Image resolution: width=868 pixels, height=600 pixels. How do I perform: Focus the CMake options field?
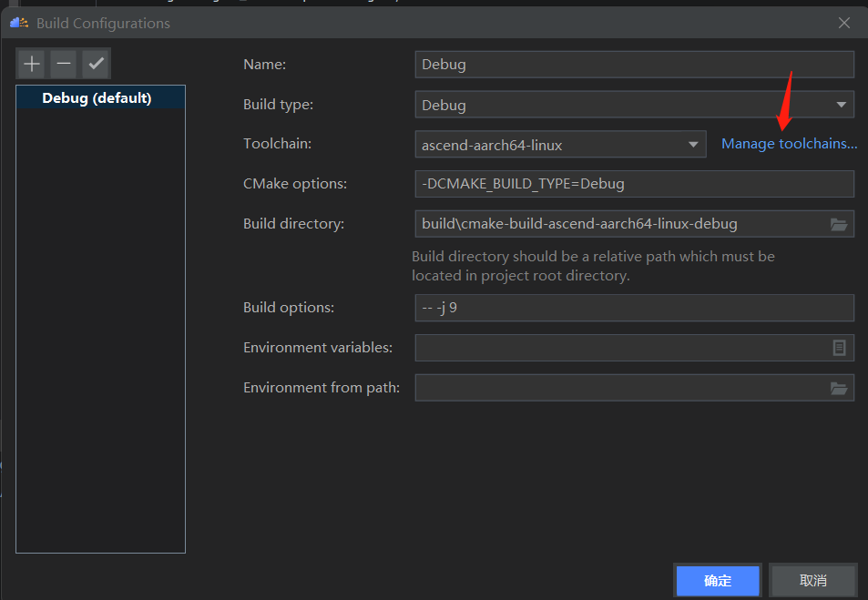[x=634, y=184]
